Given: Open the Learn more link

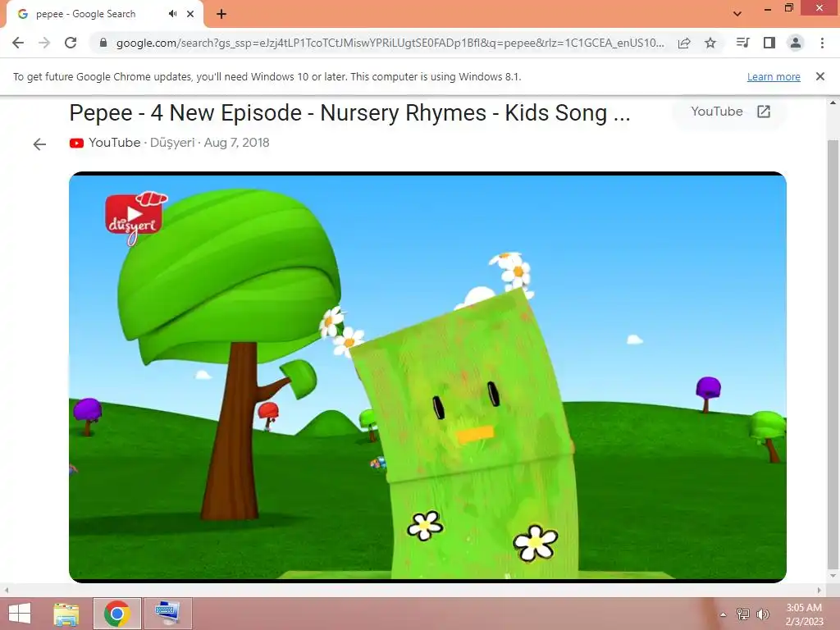Looking at the screenshot, I should pos(774,76).
